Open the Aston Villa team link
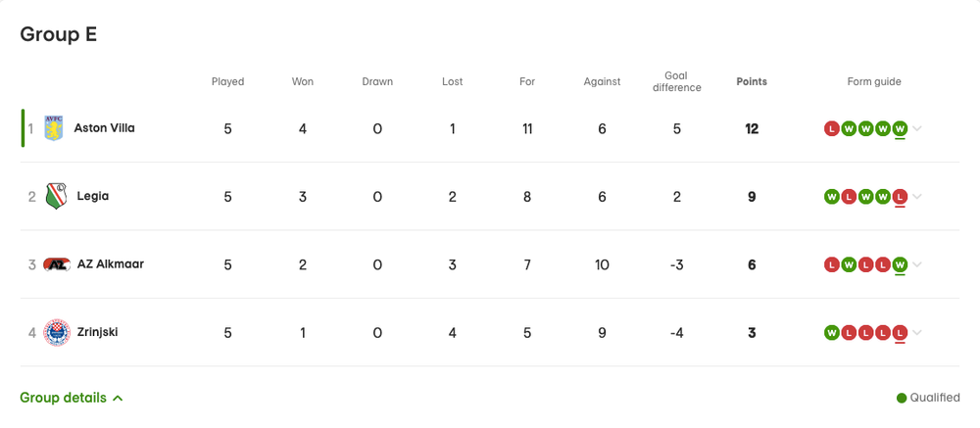This screenshot has width=980, height=428. click(104, 128)
